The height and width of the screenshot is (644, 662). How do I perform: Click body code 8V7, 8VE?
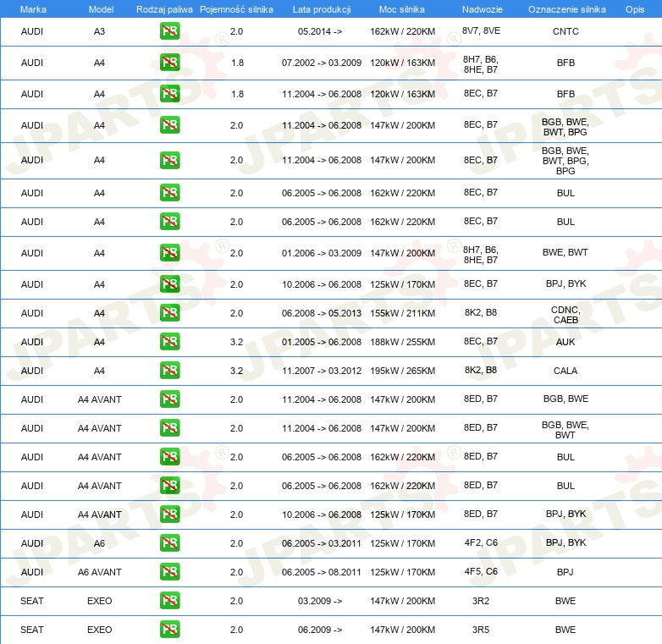(481, 30)
